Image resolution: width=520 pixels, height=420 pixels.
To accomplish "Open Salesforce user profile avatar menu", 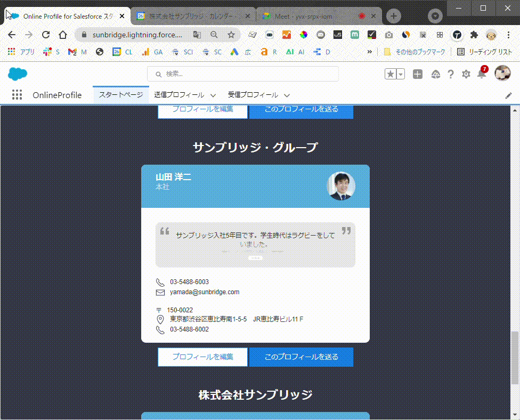I will (502, 73).
